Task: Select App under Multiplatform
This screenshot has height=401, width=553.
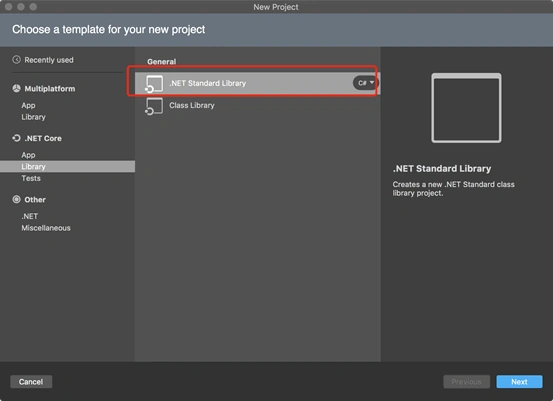Action: [28, 105]
